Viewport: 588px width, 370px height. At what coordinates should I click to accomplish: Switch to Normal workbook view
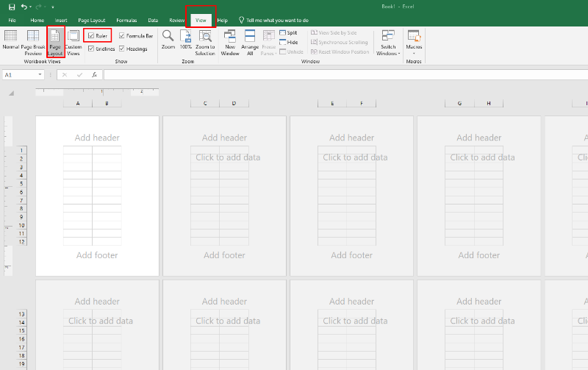[10, 40]
